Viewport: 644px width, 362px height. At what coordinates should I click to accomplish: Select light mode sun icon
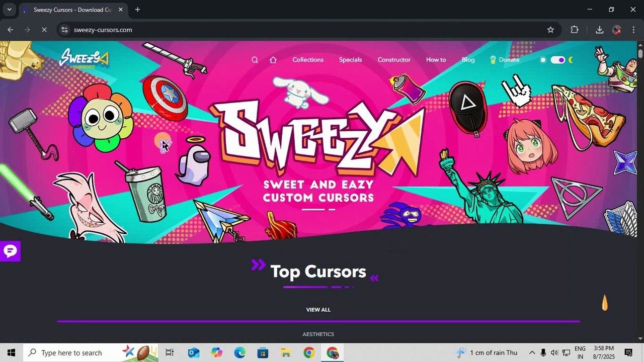pos(543,60)
